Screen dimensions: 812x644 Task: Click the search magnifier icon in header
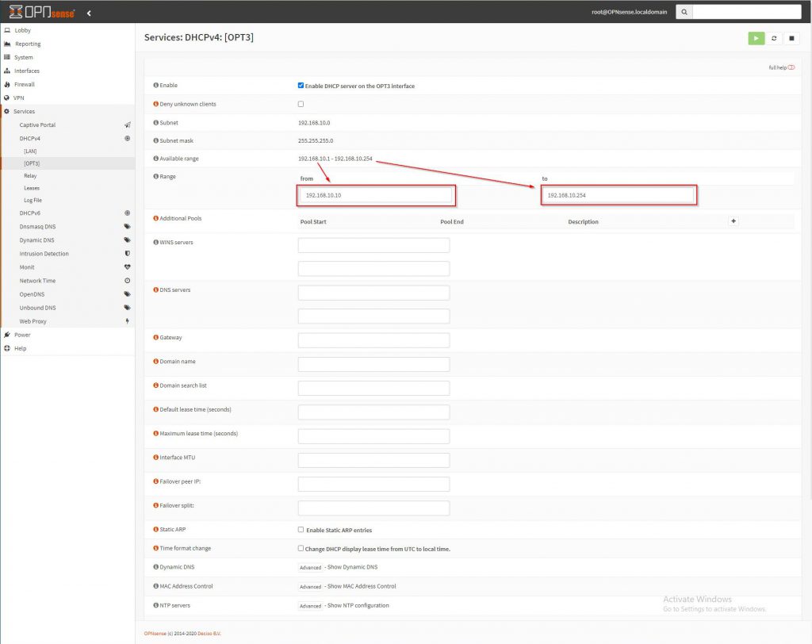[x=684, y=12]
